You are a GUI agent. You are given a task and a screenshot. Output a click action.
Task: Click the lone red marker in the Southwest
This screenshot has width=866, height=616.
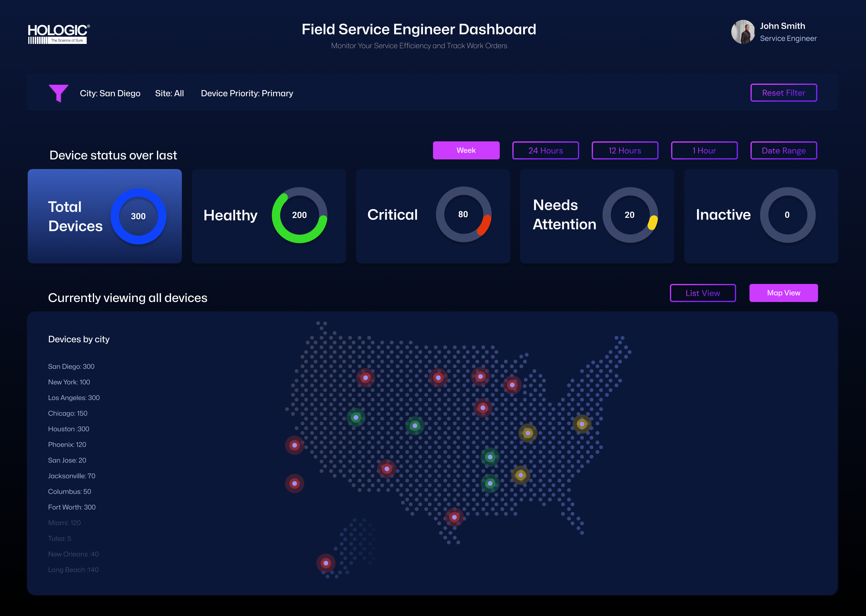coord(387,469)
